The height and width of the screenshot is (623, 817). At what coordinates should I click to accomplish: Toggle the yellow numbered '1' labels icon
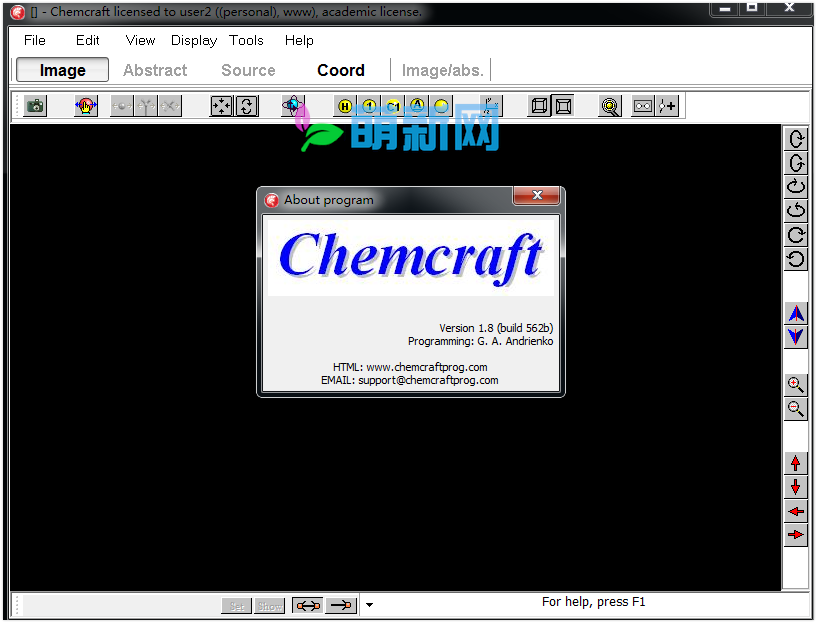click(369, 106)
